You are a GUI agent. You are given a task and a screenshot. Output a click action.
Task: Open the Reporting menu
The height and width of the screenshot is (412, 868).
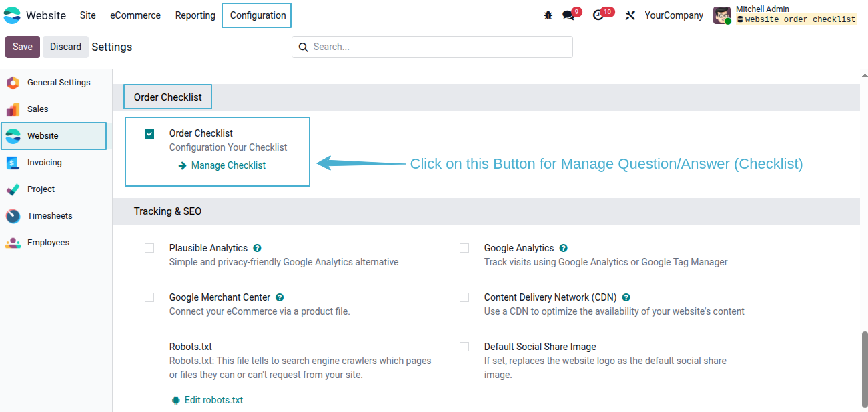[195, 15]
